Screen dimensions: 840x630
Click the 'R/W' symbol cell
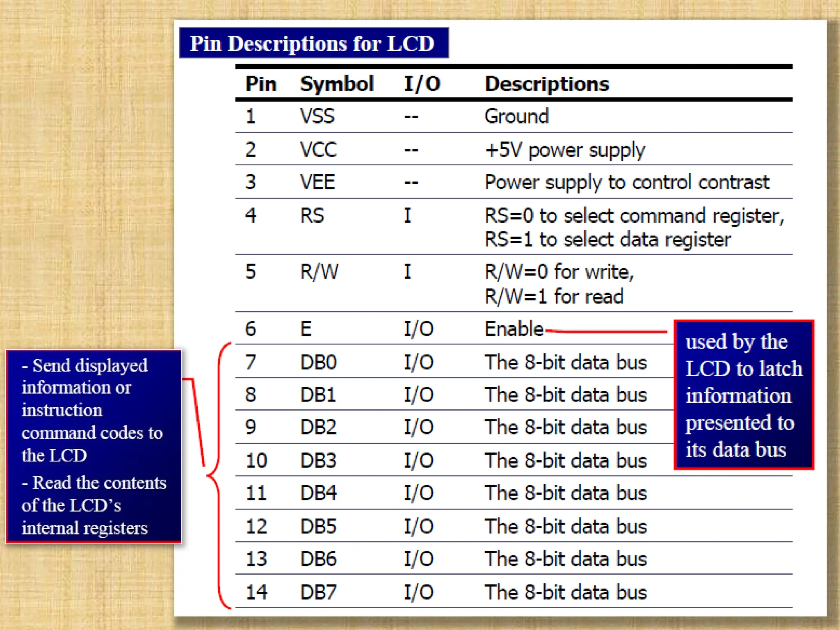[x=319, y=272]
